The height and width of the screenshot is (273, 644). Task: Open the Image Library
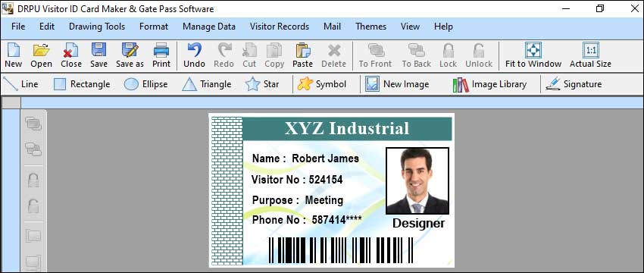[489, 84]
